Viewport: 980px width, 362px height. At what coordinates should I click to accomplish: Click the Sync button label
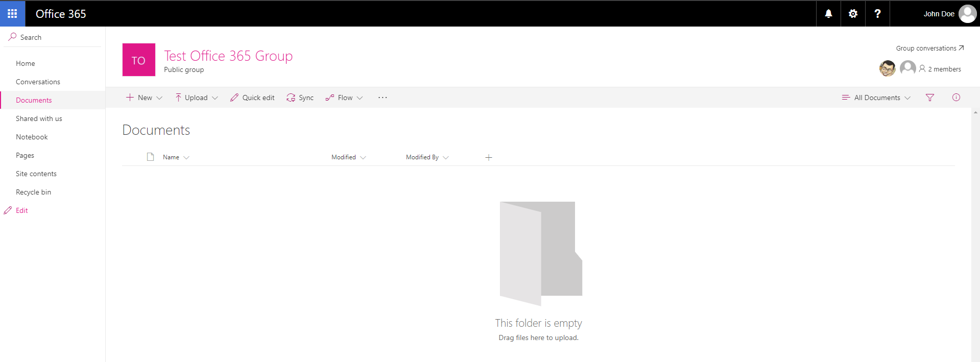pos(306,98)
